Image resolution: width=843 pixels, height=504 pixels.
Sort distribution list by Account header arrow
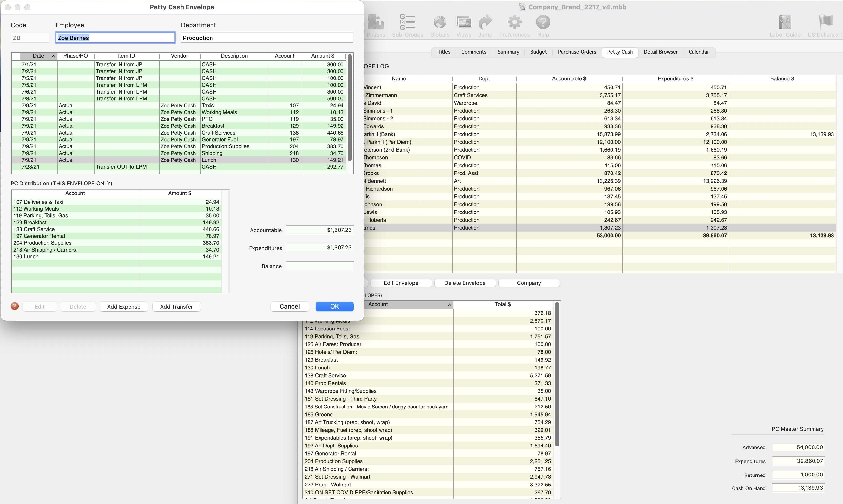click(449, 305)
